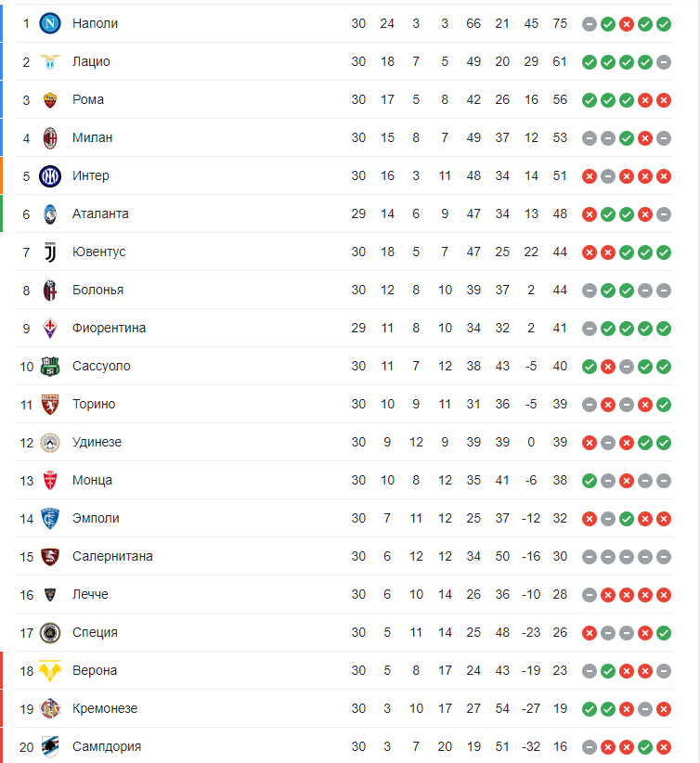The width and height of the screenshot is (700, 763).
Task: Click the Fiorentina purple crest
Action: [50, 328]
